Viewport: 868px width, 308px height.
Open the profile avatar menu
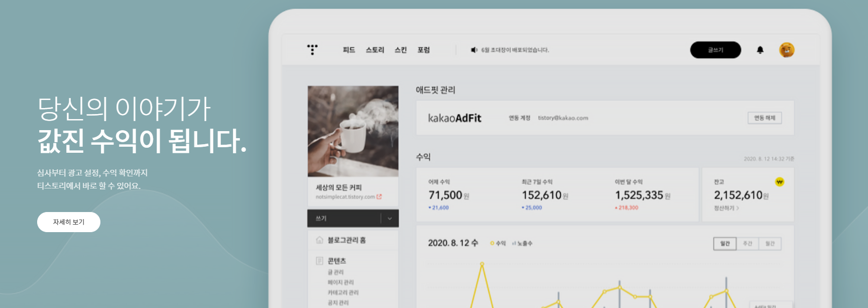[x=787, y=50]
